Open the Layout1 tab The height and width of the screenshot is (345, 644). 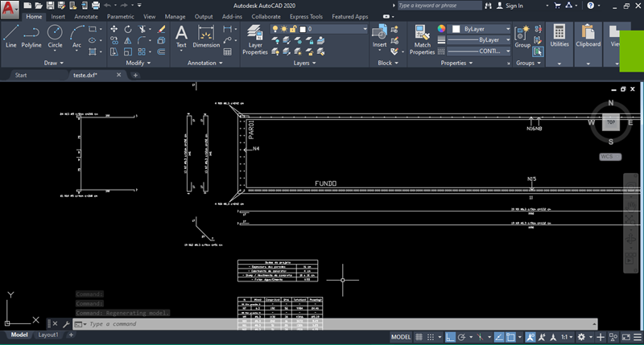tap(48, 335)
